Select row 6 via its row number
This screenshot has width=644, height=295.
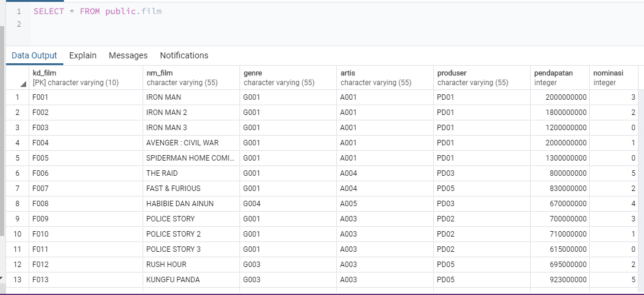click(18, 173)
